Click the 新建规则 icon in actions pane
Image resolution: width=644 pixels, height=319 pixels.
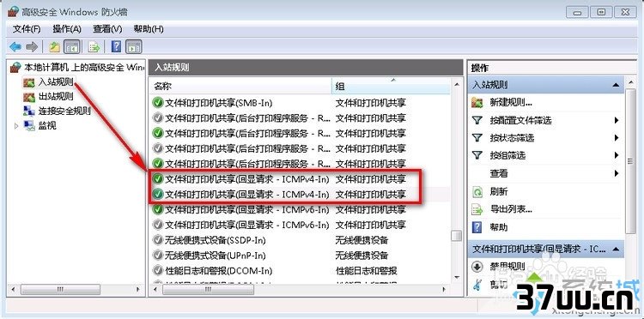477,103
